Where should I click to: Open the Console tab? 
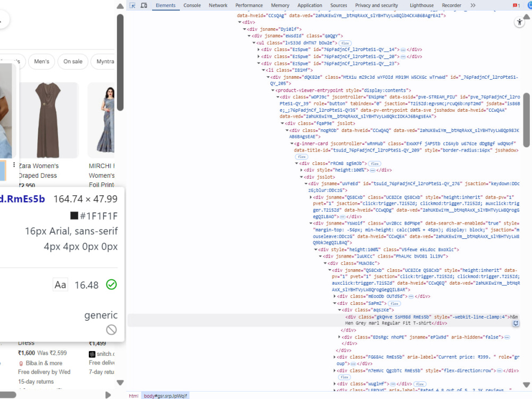tap(192, 5)
